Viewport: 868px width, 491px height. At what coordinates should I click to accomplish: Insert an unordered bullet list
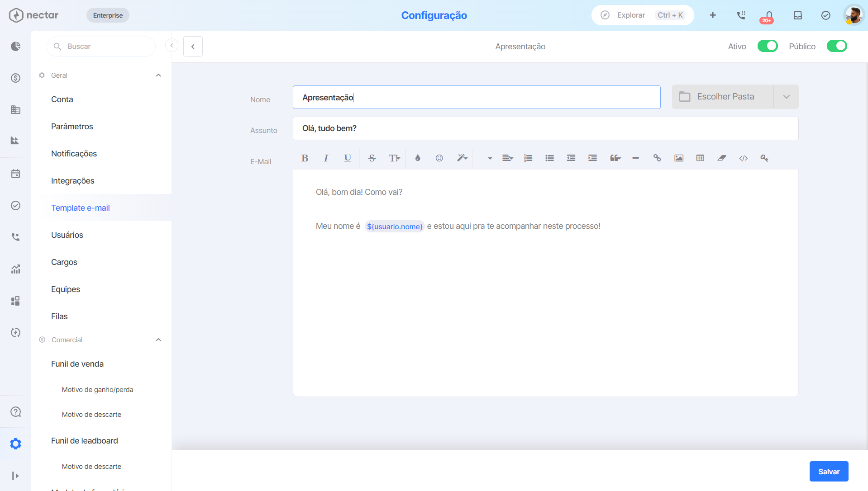click(x=549, y=158)
